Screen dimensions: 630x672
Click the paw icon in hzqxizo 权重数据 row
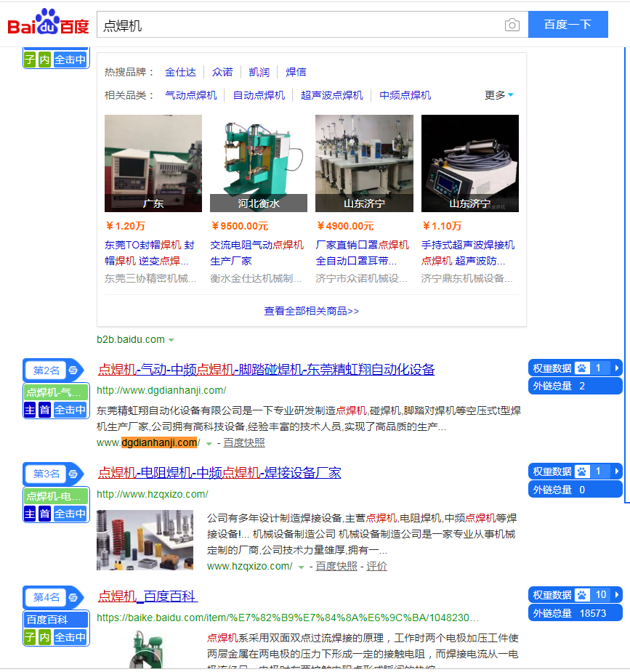point(582,471)
